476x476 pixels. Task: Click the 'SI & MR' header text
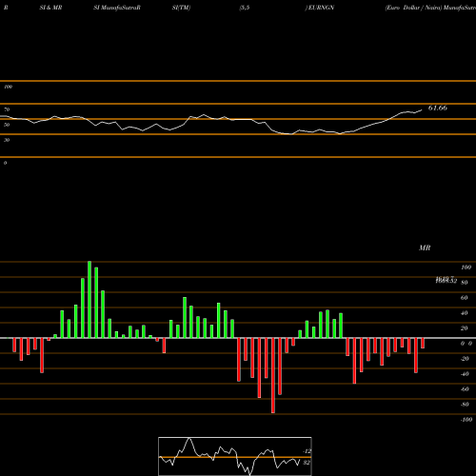(50, 8)
